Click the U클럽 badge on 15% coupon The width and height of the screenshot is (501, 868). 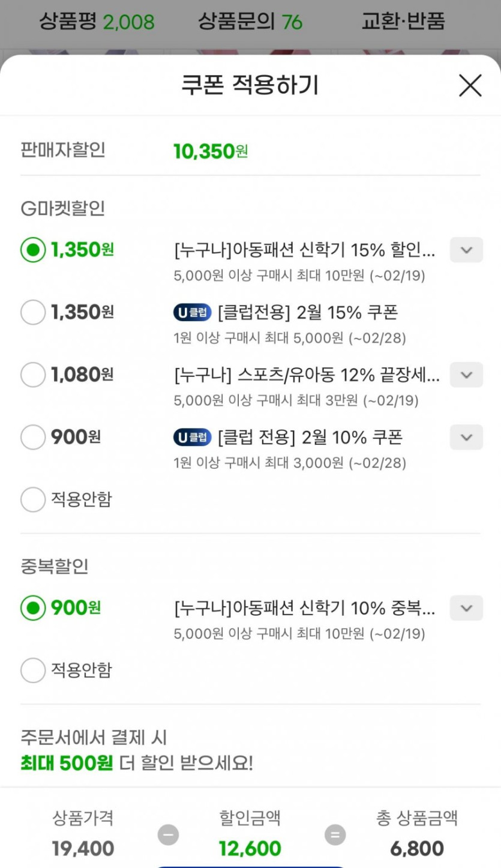193,312
